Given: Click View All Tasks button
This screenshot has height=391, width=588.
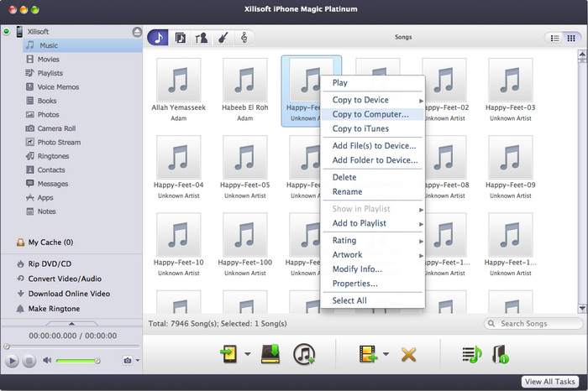Looking at the screenshot, I should (x=549, y=382).
